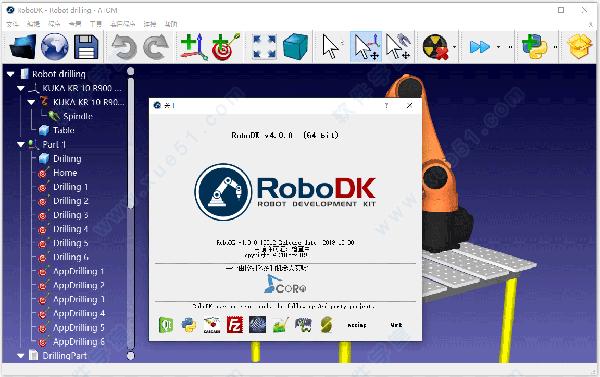Click the yellow package box icon
Screen dimensions: 600x377
580,47
